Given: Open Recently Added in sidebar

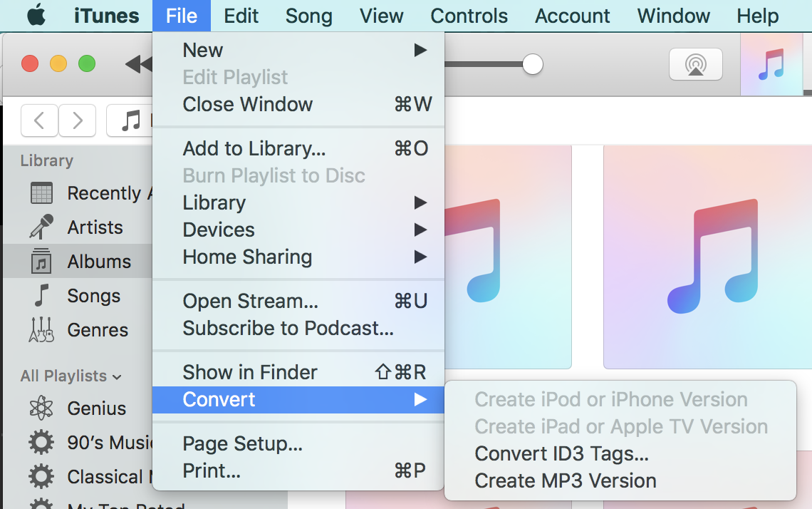Looking at the screenshot, I should 78,193.
